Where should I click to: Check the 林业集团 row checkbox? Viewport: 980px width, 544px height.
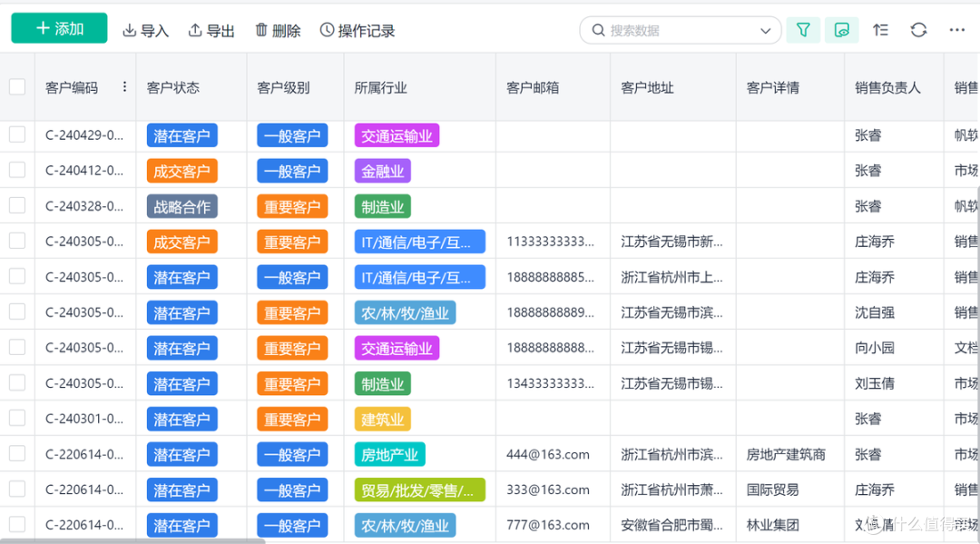click(17, 524)
